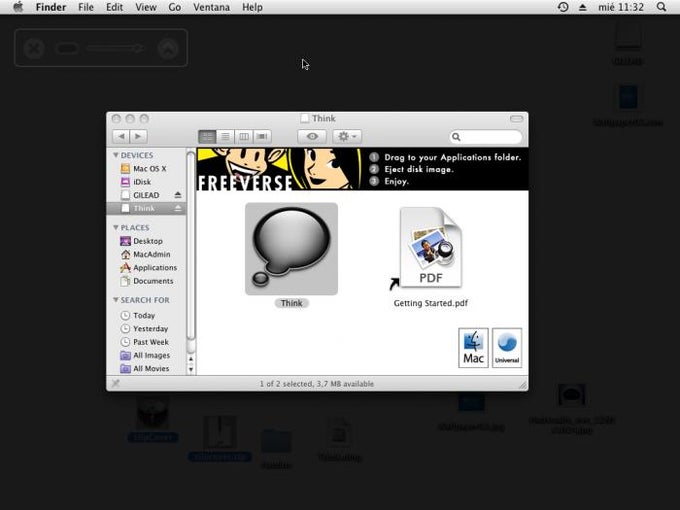The image size is (680, 510).
Task: Click the clock showing mié 11:32
Action: [621, 7]
